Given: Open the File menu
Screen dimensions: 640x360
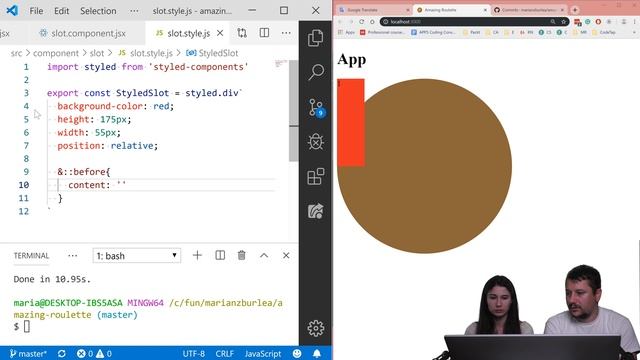Looking at the screenshot, I should point(36,11).
